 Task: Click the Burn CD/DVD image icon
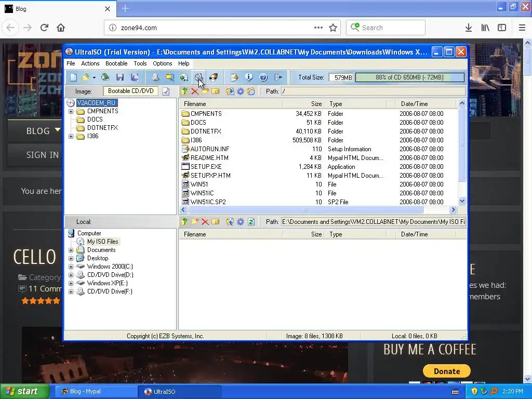214,77
